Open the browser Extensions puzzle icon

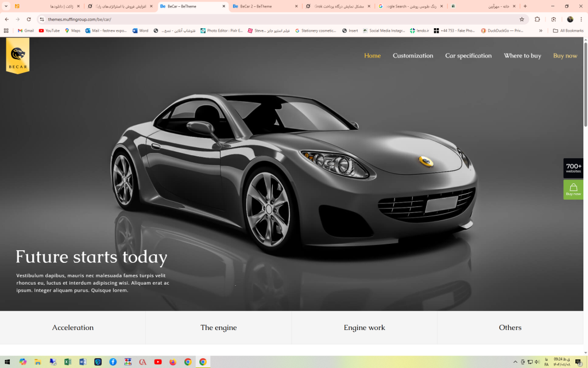[x=537, y=19]
